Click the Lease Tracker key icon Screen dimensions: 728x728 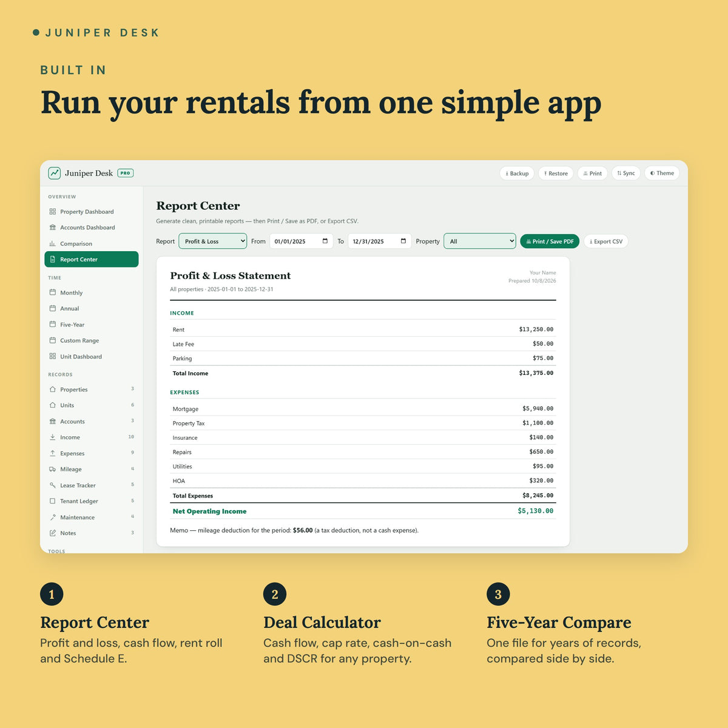pos(53,485)
